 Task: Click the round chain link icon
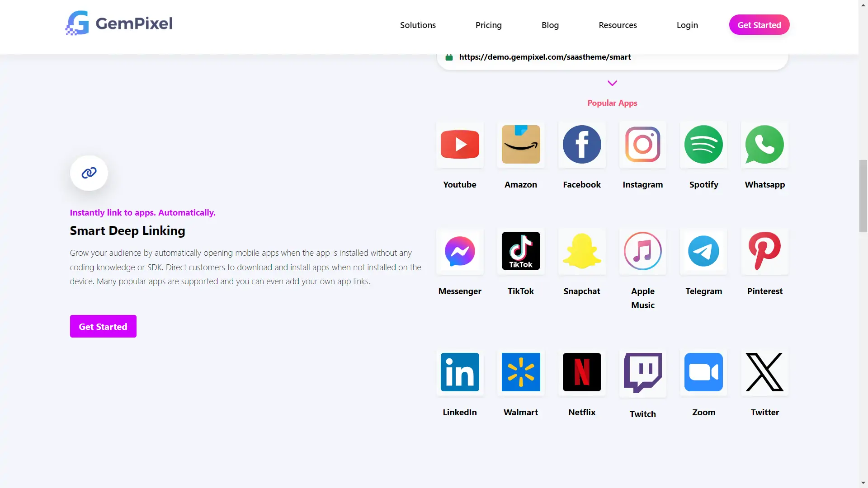click(89, 173)
